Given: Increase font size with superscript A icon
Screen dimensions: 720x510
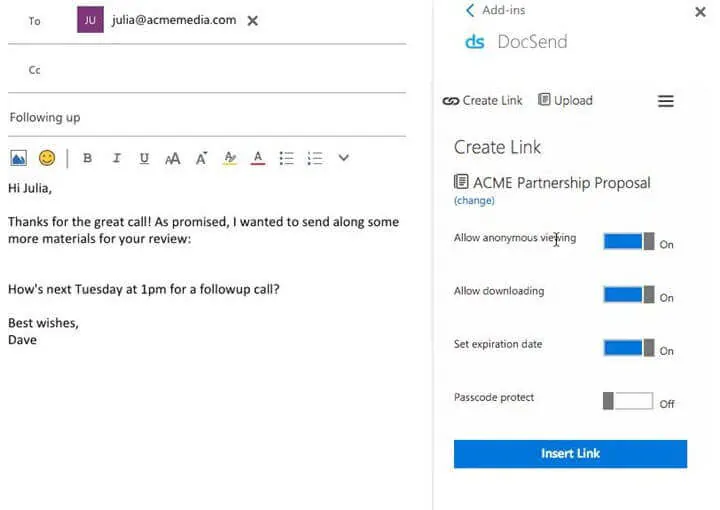Looking at the screenshot, I should coord(202,158).
